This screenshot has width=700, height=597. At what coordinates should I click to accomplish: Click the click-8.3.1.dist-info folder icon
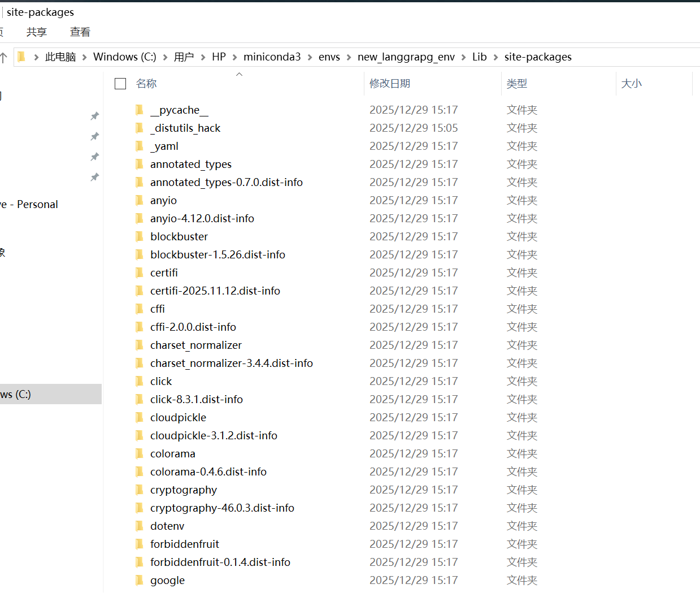pyautogui.click(x=140, y=399)
